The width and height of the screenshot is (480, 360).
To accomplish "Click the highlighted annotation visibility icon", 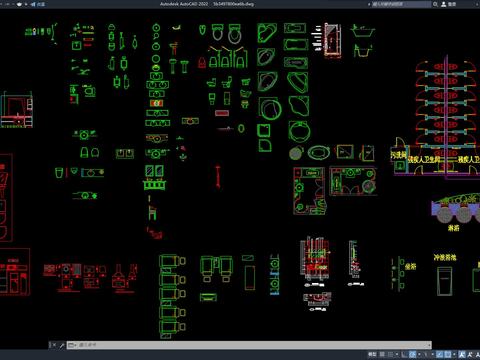I will (462, 354).
